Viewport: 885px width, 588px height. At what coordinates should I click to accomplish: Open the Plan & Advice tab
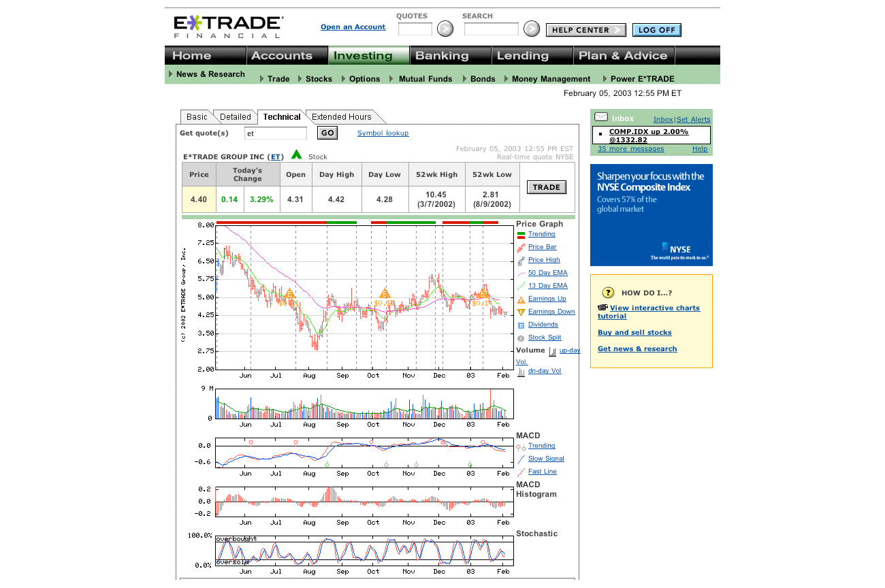[624, 56]
